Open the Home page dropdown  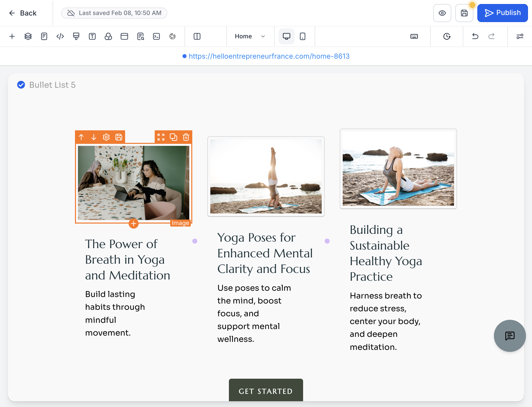coord(250,36)
